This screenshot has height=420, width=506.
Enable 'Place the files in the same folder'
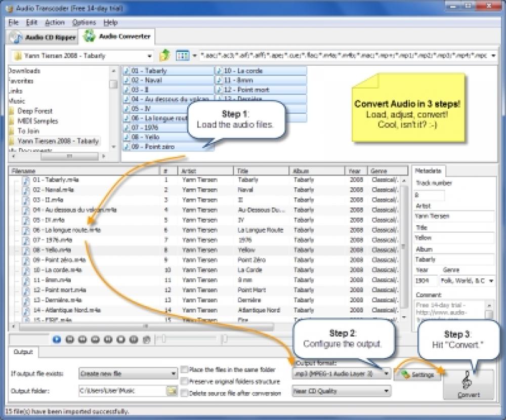(x=185, y=369)
